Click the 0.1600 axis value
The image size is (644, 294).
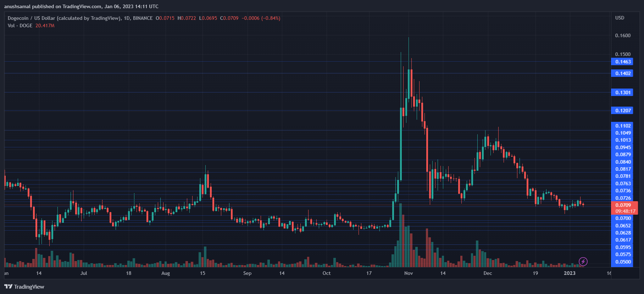pyautogui.click(x=623, y=35)
